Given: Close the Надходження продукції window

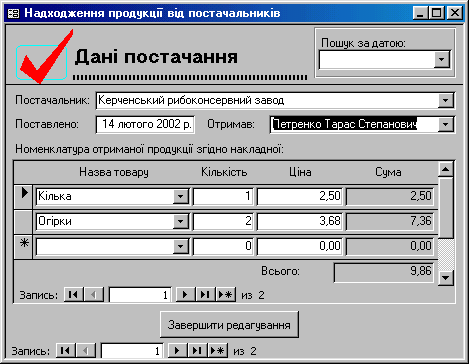Looking at the screenshot, I should 454,13.
